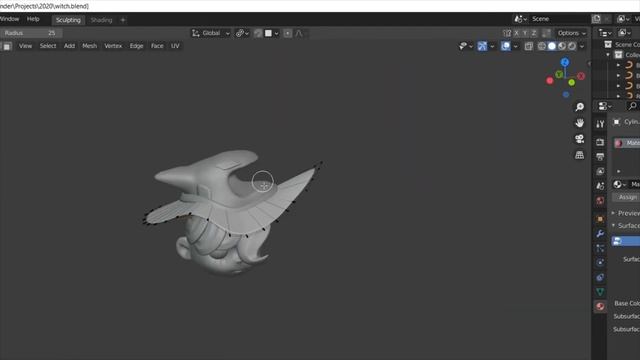Switch to solid viewport shading

(552, 46)
